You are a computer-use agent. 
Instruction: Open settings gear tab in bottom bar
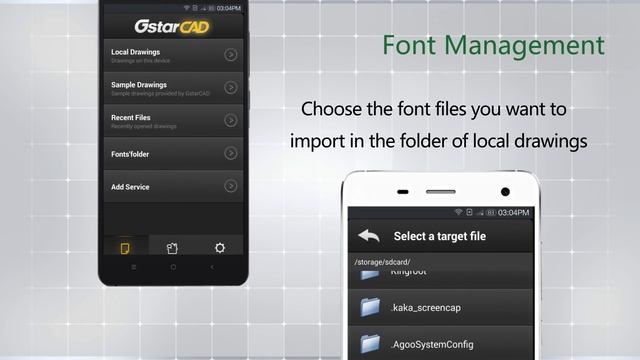220,248
